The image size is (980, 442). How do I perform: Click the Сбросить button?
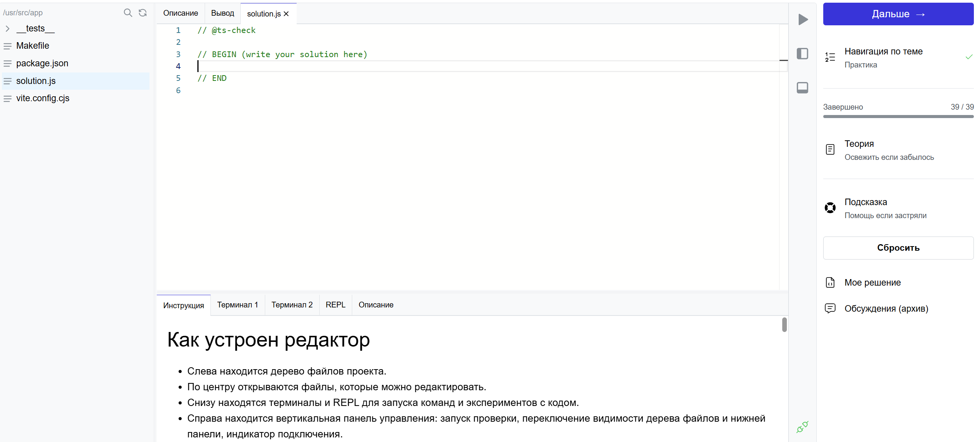pos(898,248)
